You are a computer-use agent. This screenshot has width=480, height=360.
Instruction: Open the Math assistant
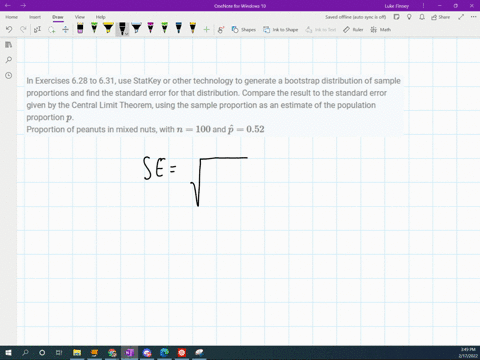click(380, 30)
